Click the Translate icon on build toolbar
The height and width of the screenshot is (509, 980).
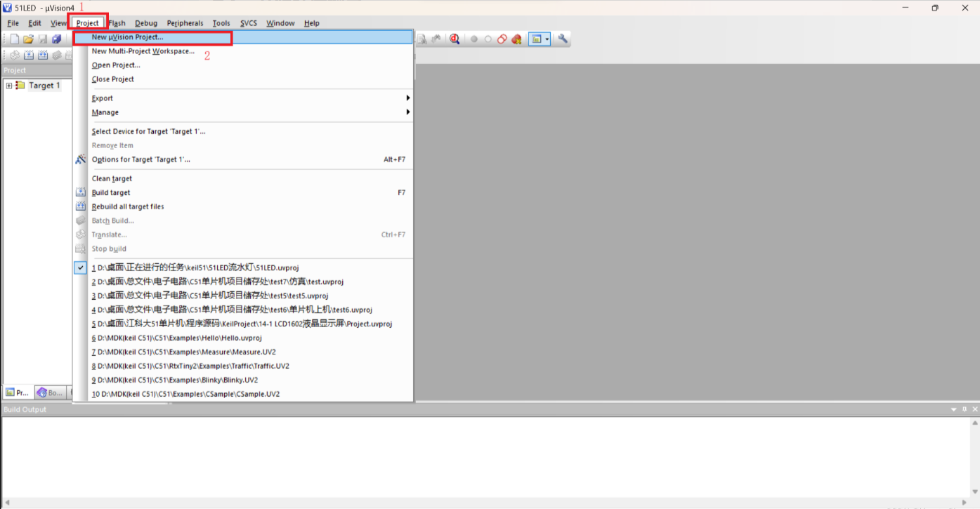[x=15, y=55]
